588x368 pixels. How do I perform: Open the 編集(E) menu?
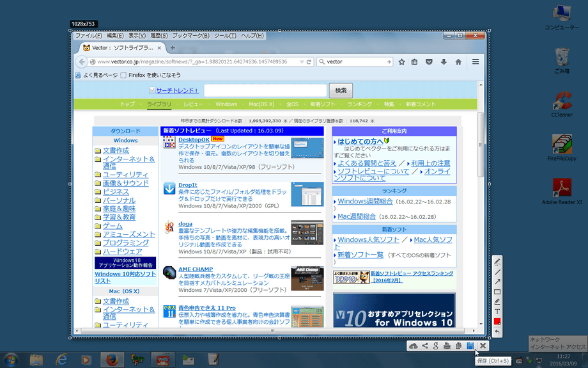coord(115,36)
